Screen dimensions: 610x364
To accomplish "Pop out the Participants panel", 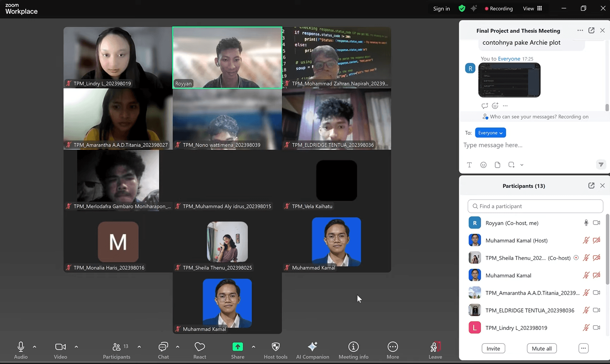I will pos(591,186).
